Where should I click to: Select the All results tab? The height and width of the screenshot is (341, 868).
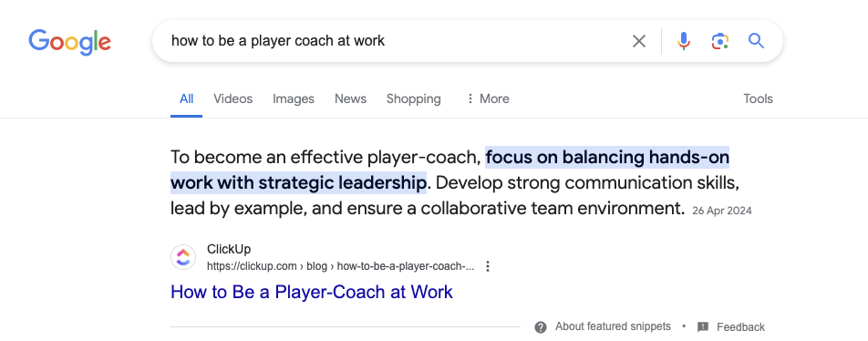coord(187,98)
